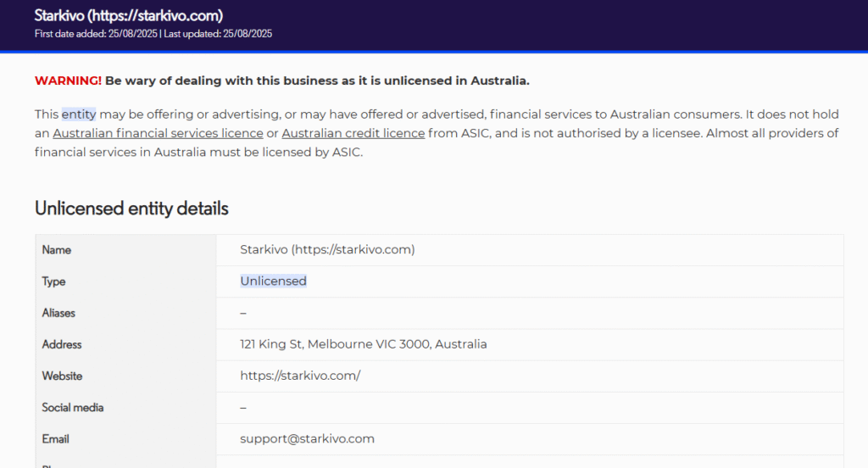This screenshot has width=868, height=468.
Task: Click the Website row label
Action: 62,376
